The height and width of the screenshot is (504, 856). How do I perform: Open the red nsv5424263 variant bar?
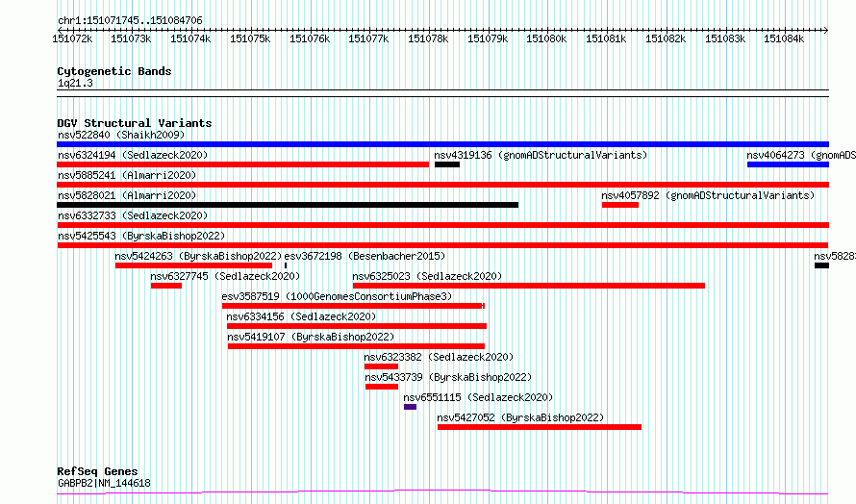click(x=193, y=265)
